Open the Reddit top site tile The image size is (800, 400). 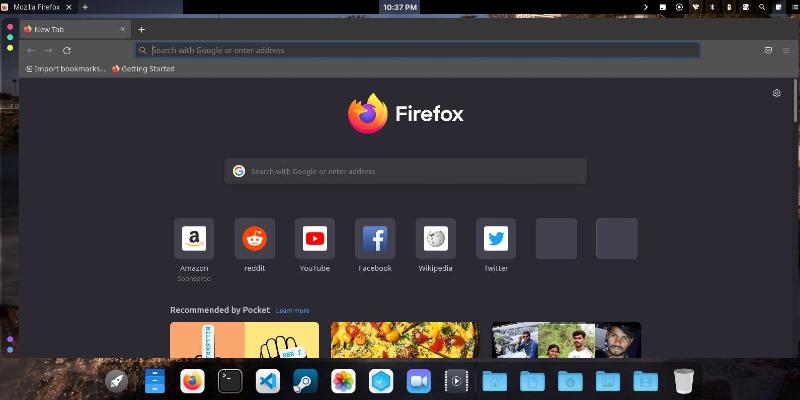254,239
